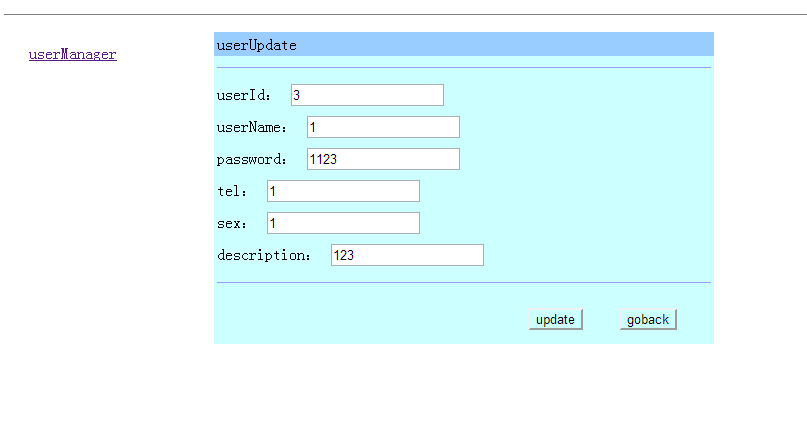This screenshot has height=422, width=807.
Task: Click the password: label
Action: pos(252,160)
